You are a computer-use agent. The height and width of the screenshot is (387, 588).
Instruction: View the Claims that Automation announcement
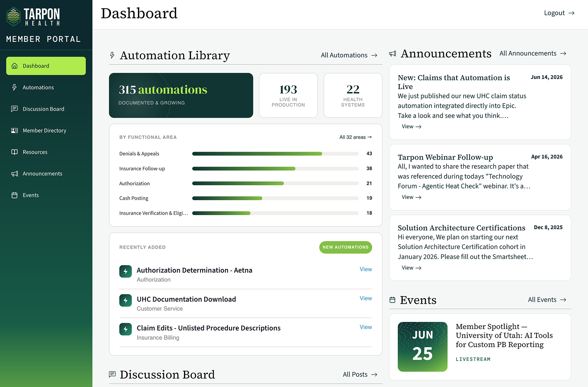coord(411,126)
